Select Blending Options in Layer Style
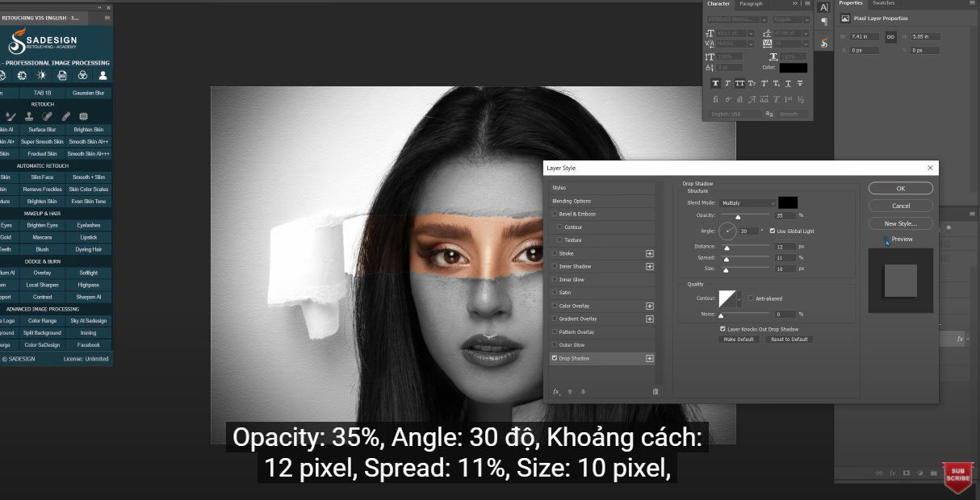This screenshot has height=500, width=980. tap(572, 201)
